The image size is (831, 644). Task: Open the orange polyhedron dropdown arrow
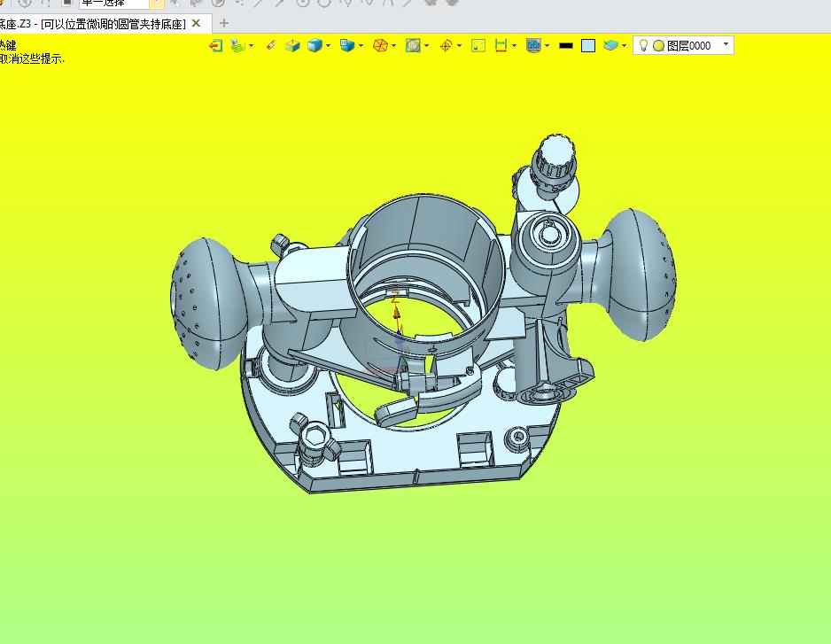pos(394,45)
